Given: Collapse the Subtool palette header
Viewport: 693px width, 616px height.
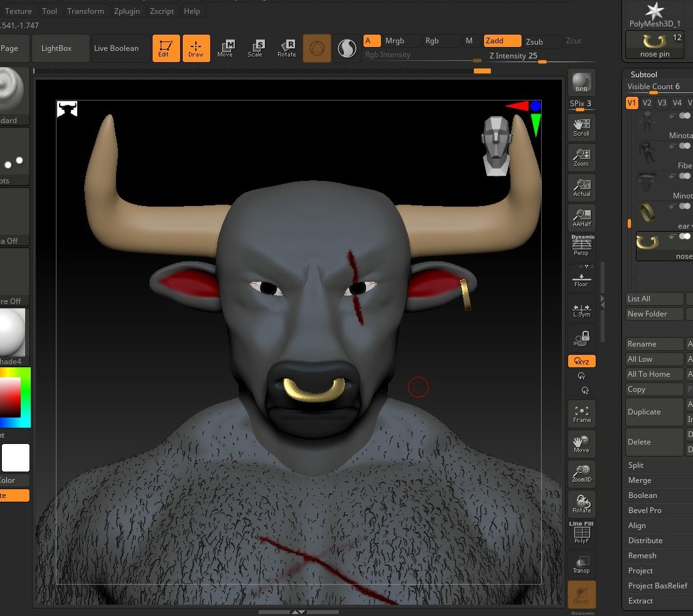Looking at the screenshot, I should (643, 74).
